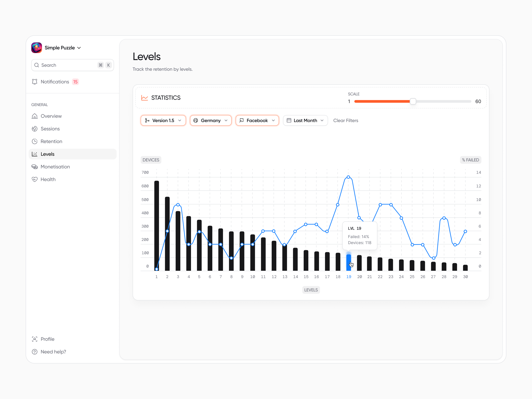Click the Statistics line chart icon
The image size is (532, 399).
click(x=145, y=98)
